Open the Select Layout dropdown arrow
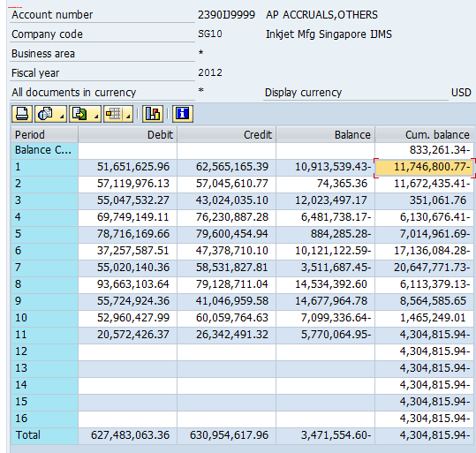The width and height of the screenshot is (476, 453). 128,117
